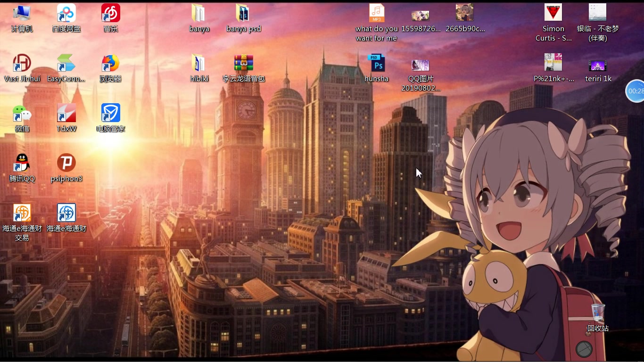Viewport: 644px width, 362px height.
Task: Select the image thumbnail named 15598726...
Action: (421, 16)
